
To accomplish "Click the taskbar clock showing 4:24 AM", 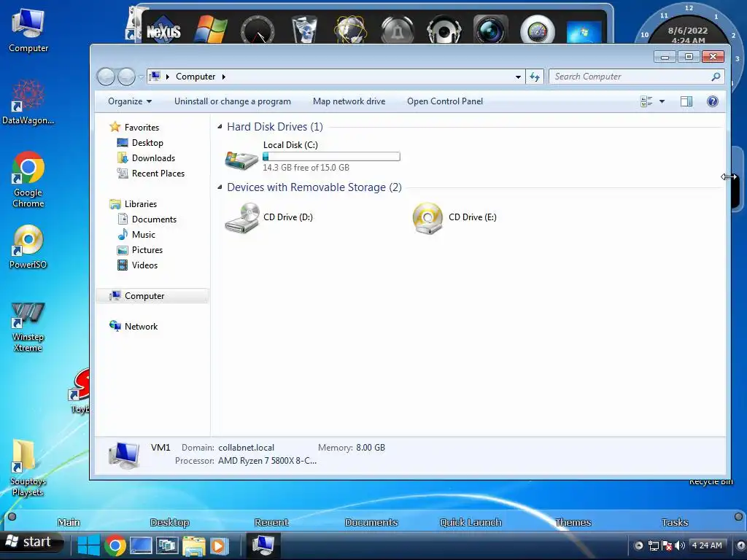I will pyautogui.click(x=707, y=545).
